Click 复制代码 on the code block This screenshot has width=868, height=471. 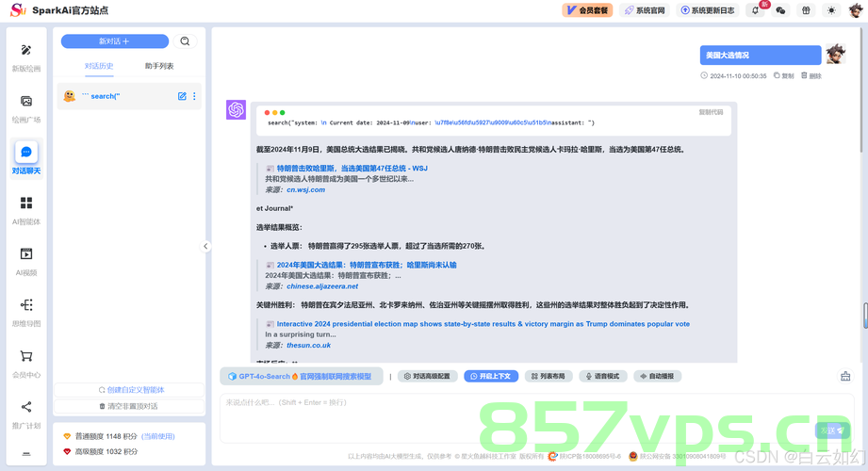click(711, 112)
